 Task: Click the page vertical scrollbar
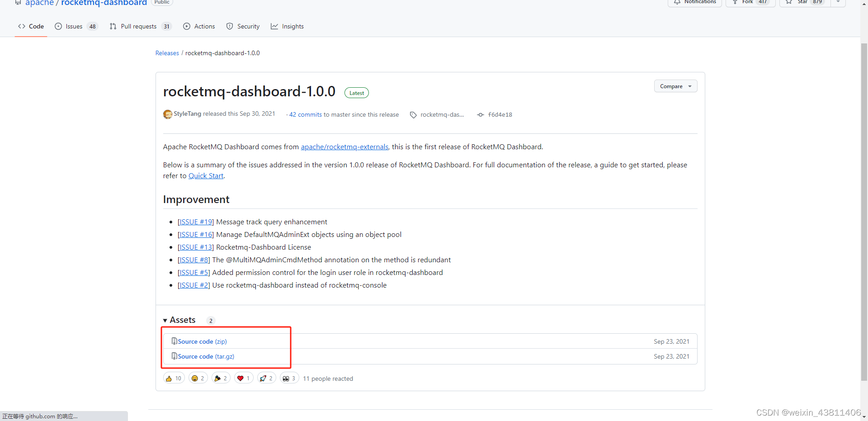tap(864, 213)
